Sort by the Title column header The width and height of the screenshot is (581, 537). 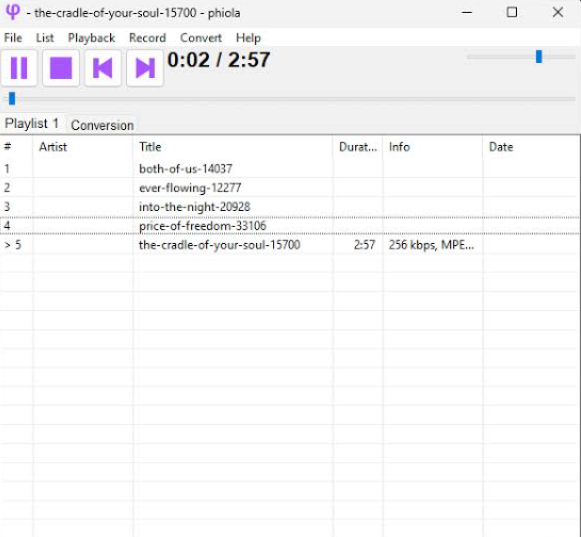pyautogui.click(x=233, y=147)
